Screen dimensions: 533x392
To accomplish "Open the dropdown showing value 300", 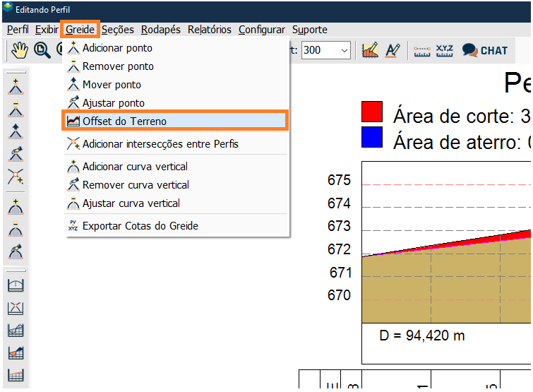I will click(x=325, y=50).
